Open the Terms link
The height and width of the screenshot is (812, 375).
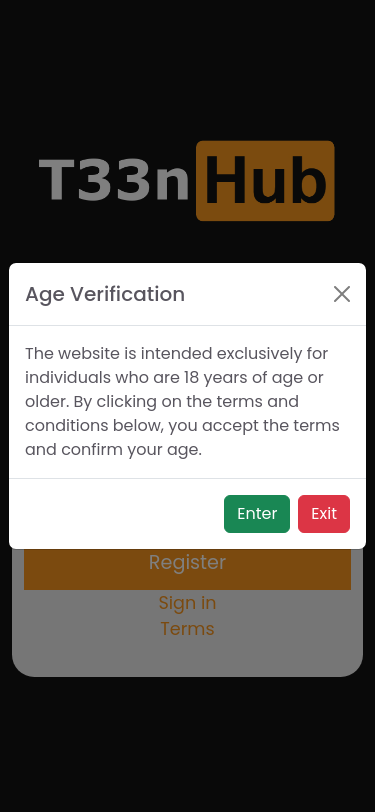pyautogui.click(x=187, y=629)
